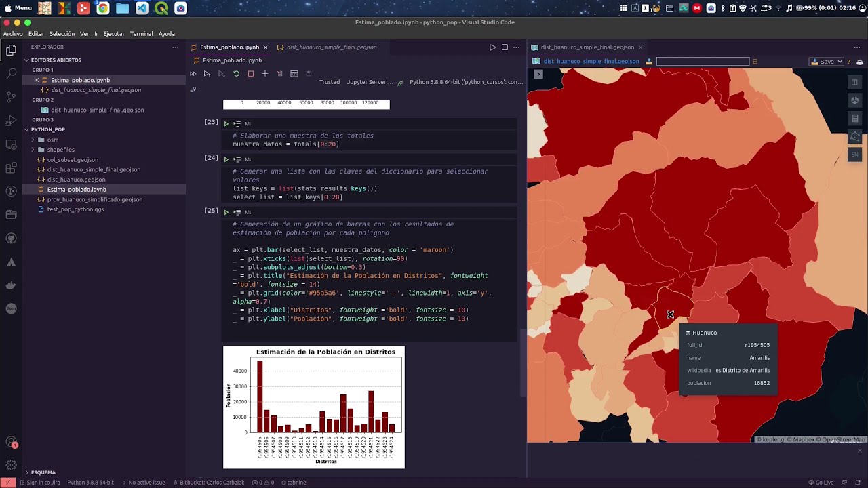Open Manage gear settings
The width and height of the screenshot is (868, 488).
[11, 465]
